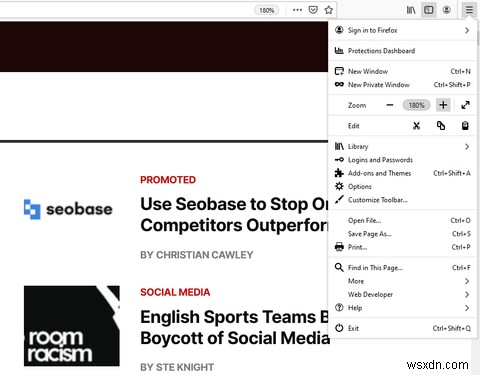Open English Sports Teams article headline
The width and height of the screenshot is (480, 375).
click(x=235, y=327)
